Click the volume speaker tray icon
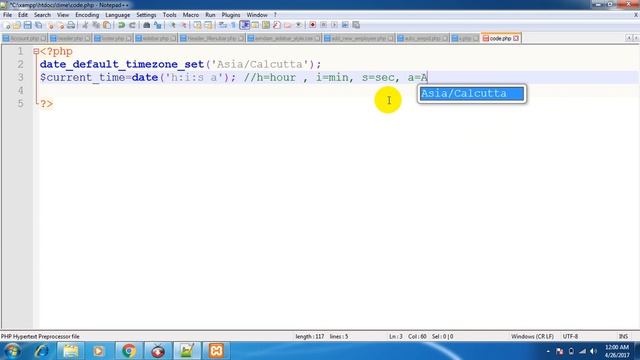 [593, 351]
